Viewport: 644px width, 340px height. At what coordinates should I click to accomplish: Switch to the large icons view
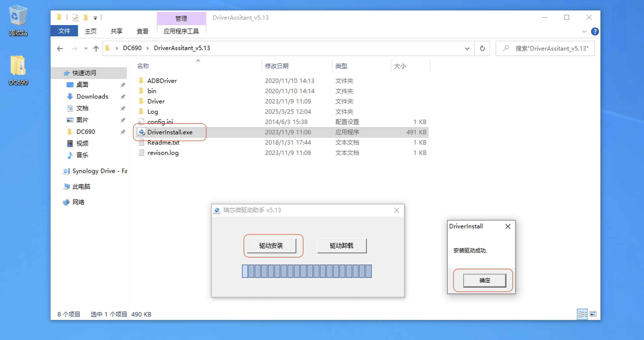click(593, 314)
